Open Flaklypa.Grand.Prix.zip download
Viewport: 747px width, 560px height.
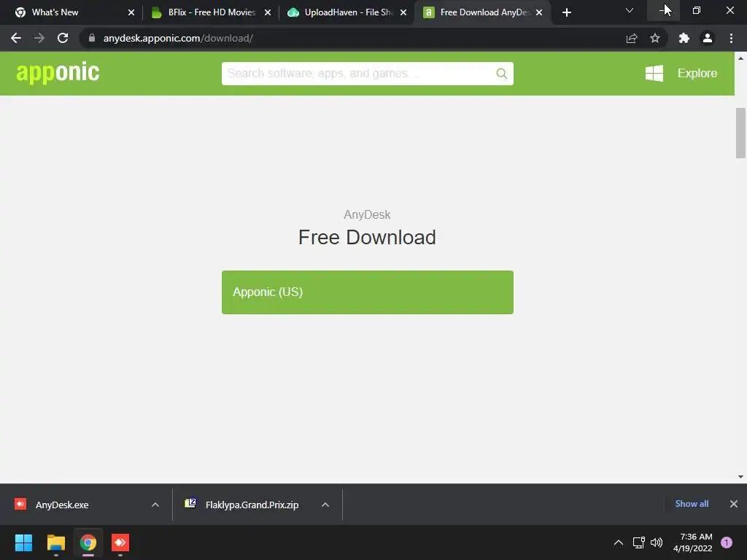point(252,505)
